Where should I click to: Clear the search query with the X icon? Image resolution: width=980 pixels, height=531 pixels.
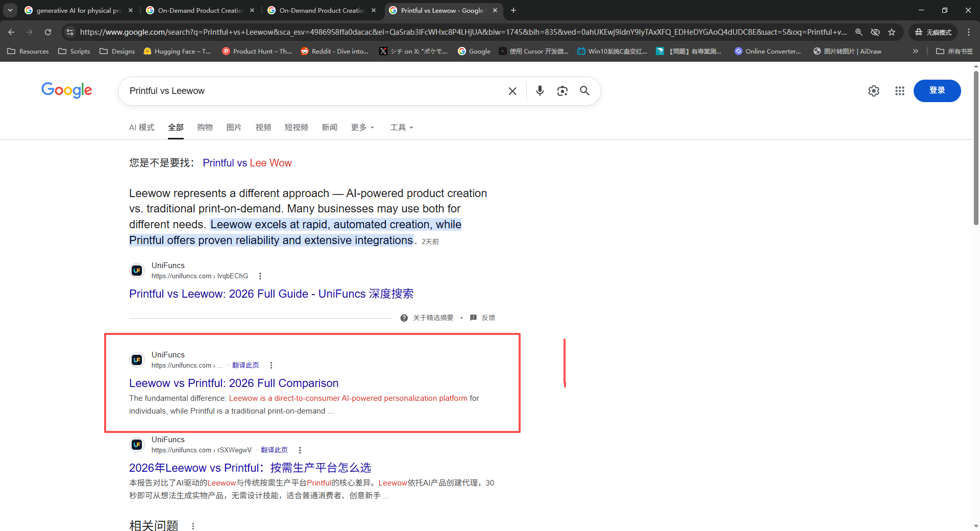tap(512, 91)
